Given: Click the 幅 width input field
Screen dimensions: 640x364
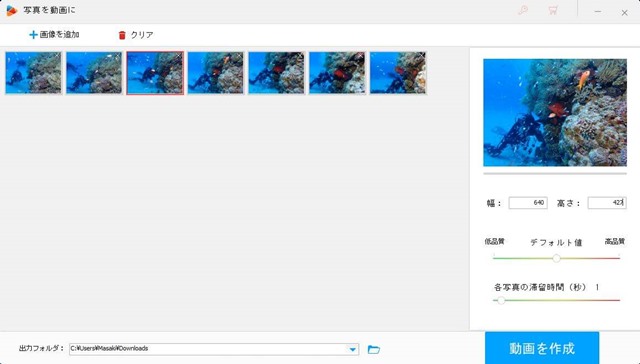Looking at the screenshot, I should tap(528, 203).
